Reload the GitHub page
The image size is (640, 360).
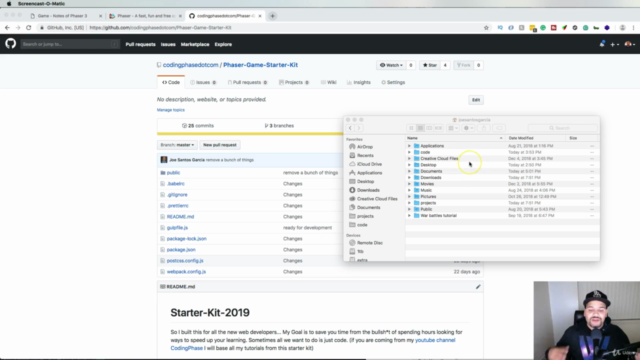tap(29, 28)
